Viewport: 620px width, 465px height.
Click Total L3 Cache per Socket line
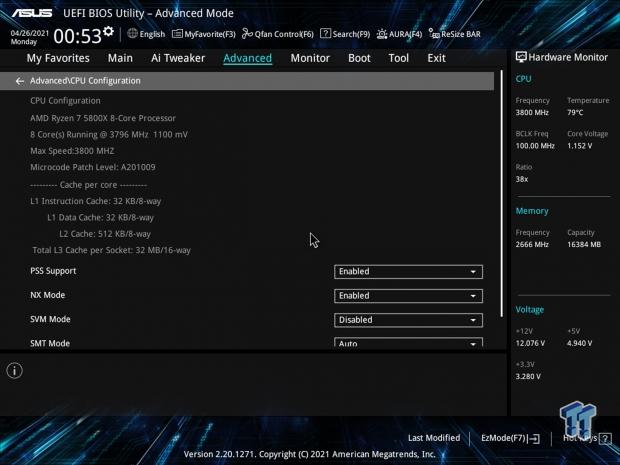(x=111, y=250)
